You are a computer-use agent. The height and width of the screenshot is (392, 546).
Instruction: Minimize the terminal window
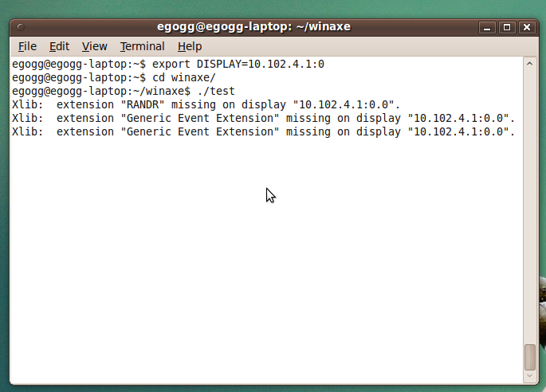487,27
